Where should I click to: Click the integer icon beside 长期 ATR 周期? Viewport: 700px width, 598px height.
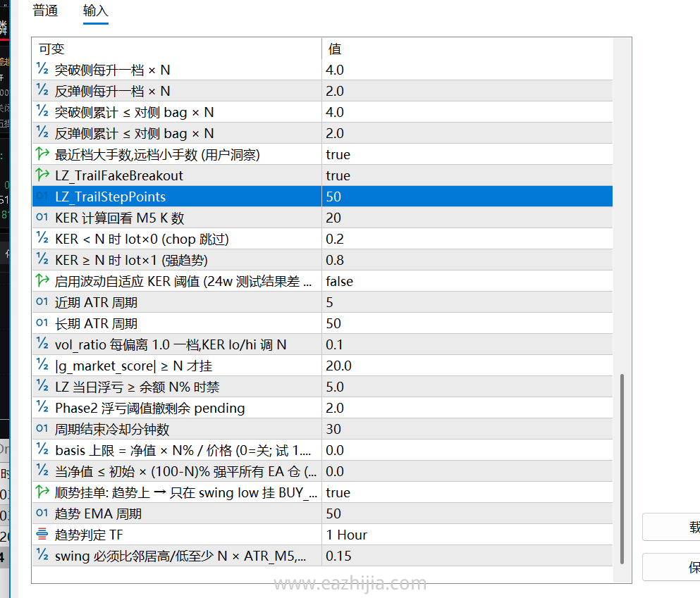click(42, 323)
